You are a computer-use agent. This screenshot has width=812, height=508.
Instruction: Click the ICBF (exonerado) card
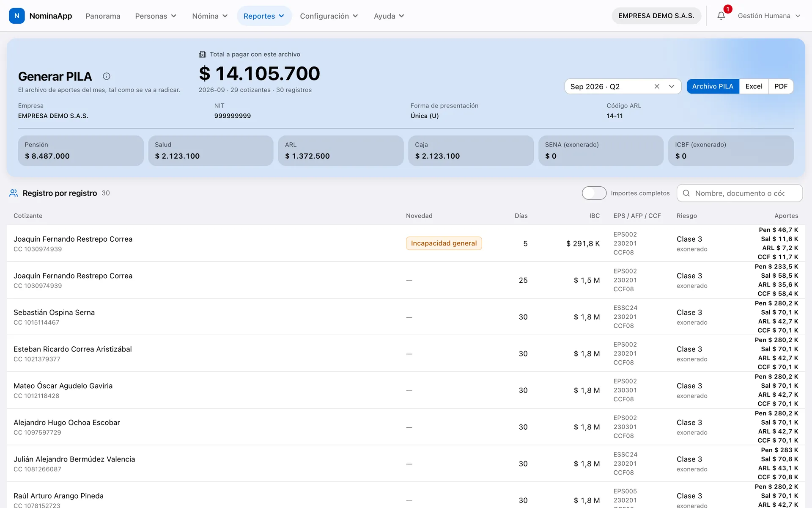[x=731, y=151]
